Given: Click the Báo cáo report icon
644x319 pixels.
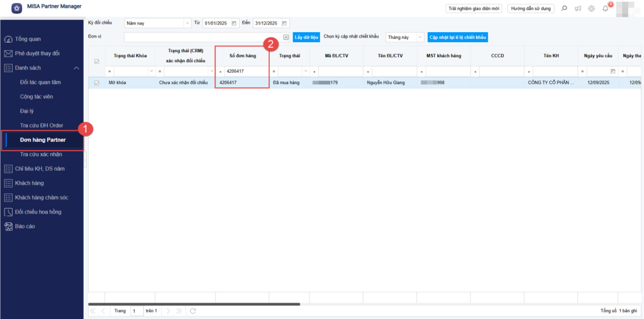Looking at the screenshot, I should pyautogui.click(x=8, y=226).
